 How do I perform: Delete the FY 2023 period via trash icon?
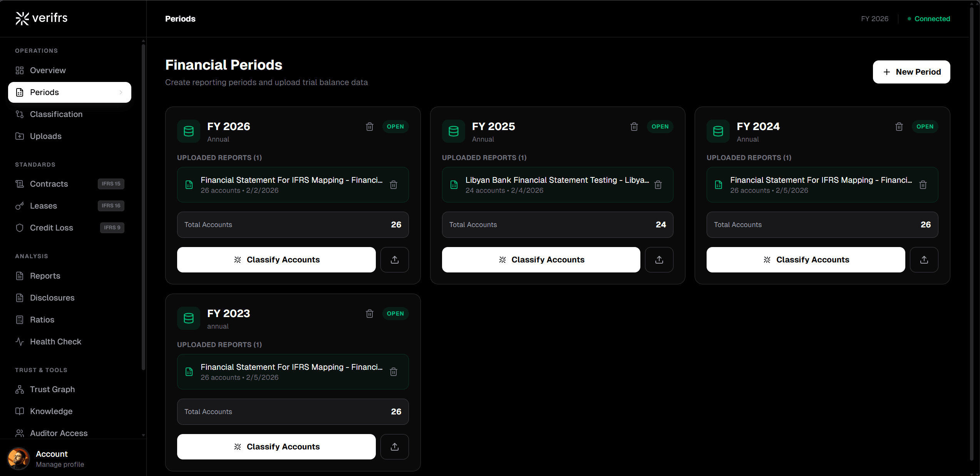point(369,314)
